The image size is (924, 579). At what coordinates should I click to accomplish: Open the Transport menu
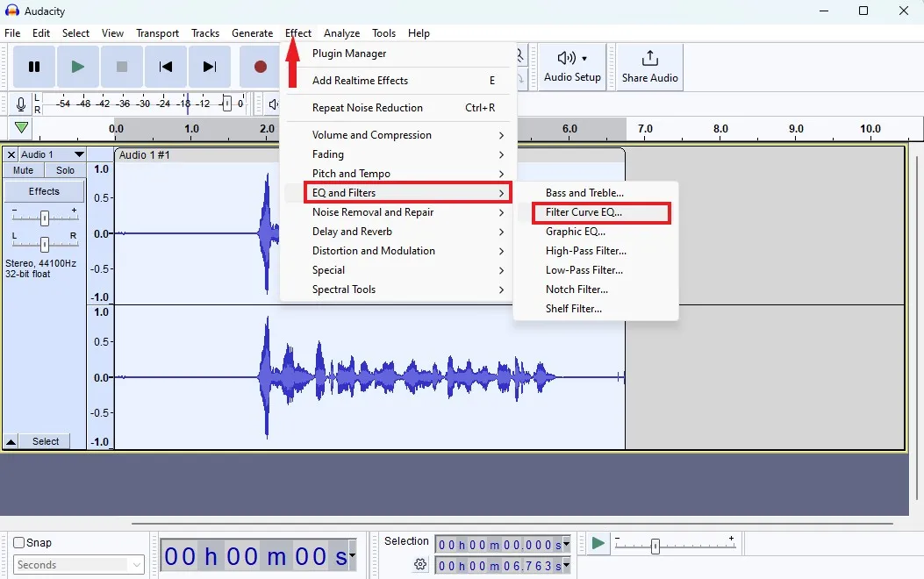(x=157, y=33)
